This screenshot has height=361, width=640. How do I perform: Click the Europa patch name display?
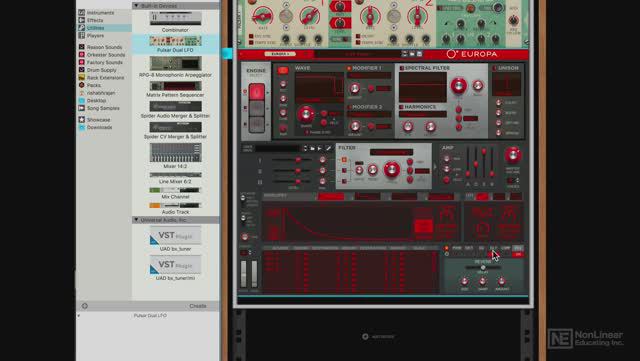pyautogui.click(x=358, y=54)
